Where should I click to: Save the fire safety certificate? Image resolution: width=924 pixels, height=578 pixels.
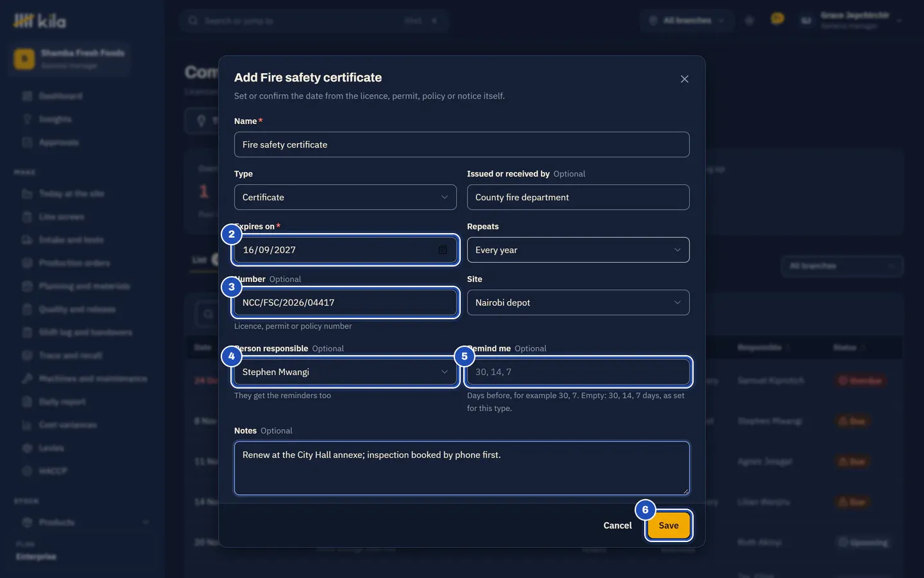click(x=669, y=525)
